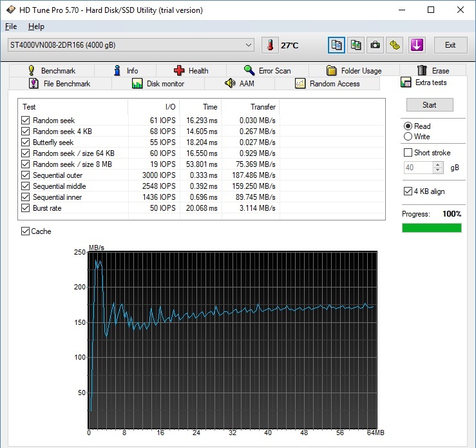Image resolution: width=476 pixels, height=448 pixels.
Task: Click the Test column header
Action: (x=73, y=107)
